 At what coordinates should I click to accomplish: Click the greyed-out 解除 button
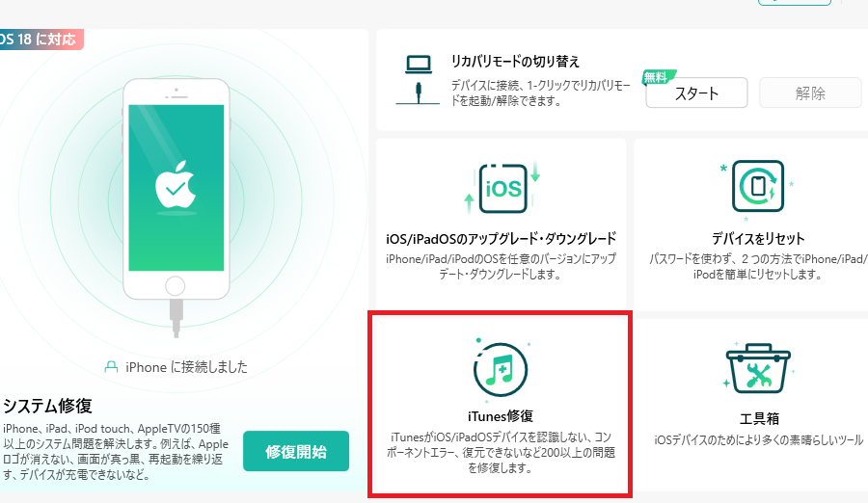click(x=810, y=93)
